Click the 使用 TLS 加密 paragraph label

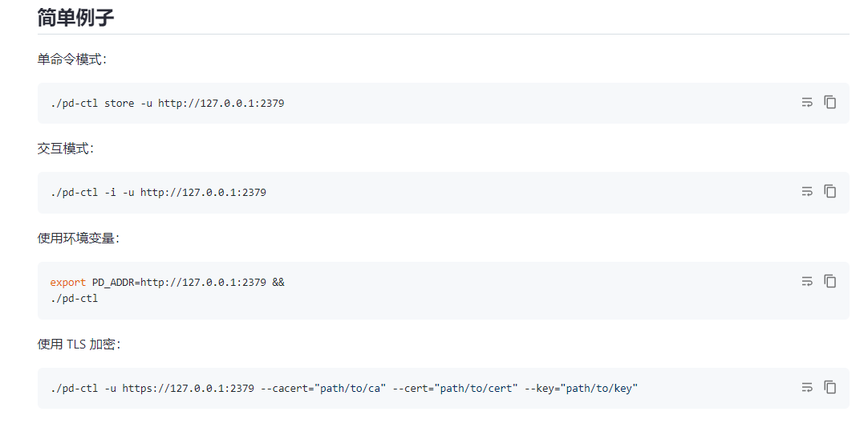[x=79, y=344]
